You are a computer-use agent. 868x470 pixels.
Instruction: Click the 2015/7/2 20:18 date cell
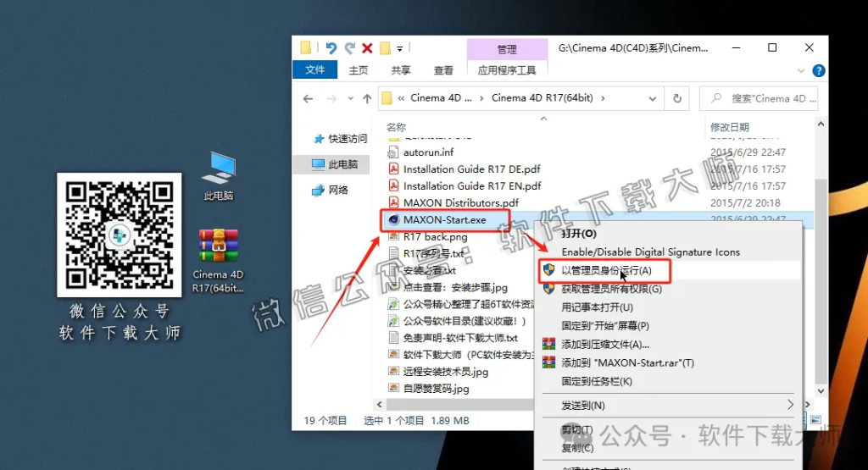point(745,203)
